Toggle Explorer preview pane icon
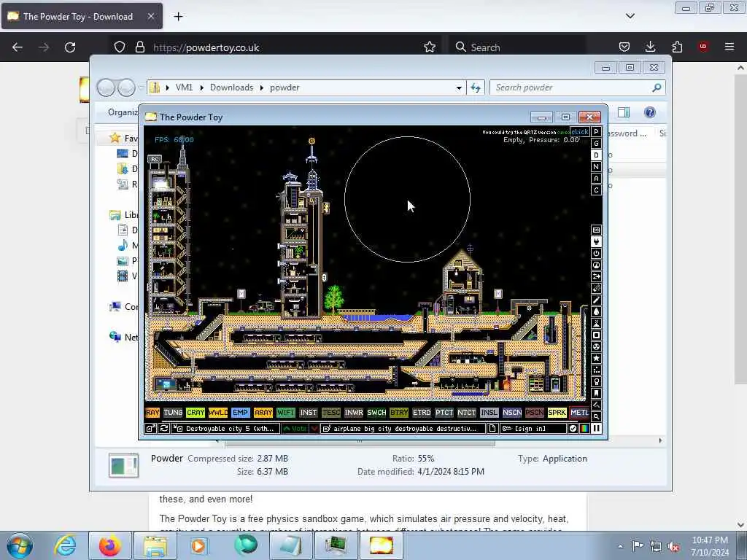The image size is (747, 560). click(624, 112)
